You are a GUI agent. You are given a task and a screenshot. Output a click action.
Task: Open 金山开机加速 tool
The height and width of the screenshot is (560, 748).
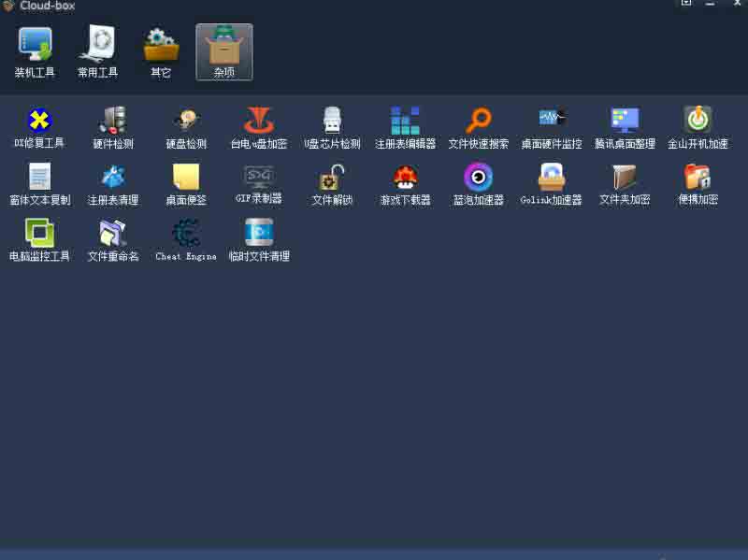point(698,128)
